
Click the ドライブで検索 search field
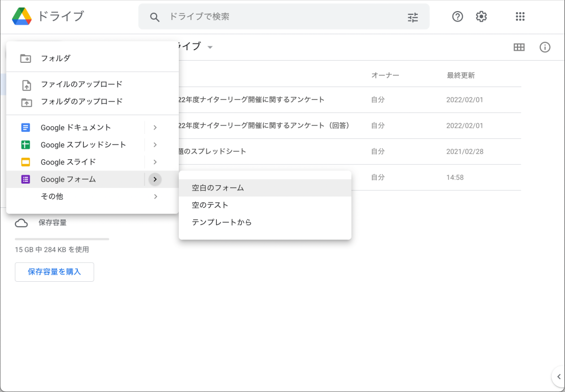point(284,17)
